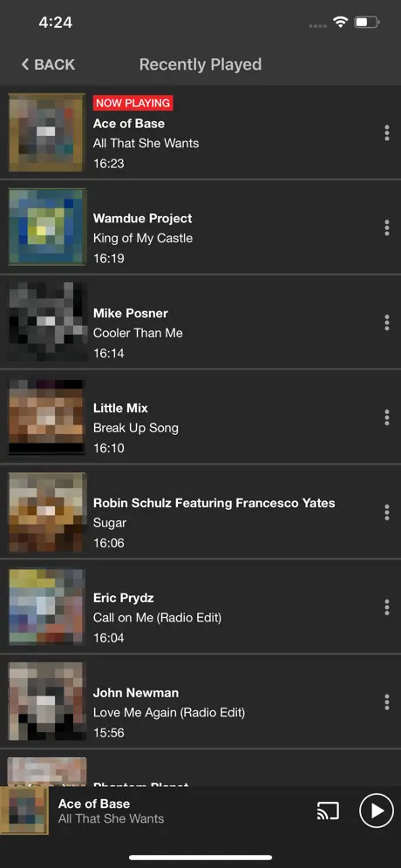
Task: Open more options for John Newman track
Action: click(386, 702)
